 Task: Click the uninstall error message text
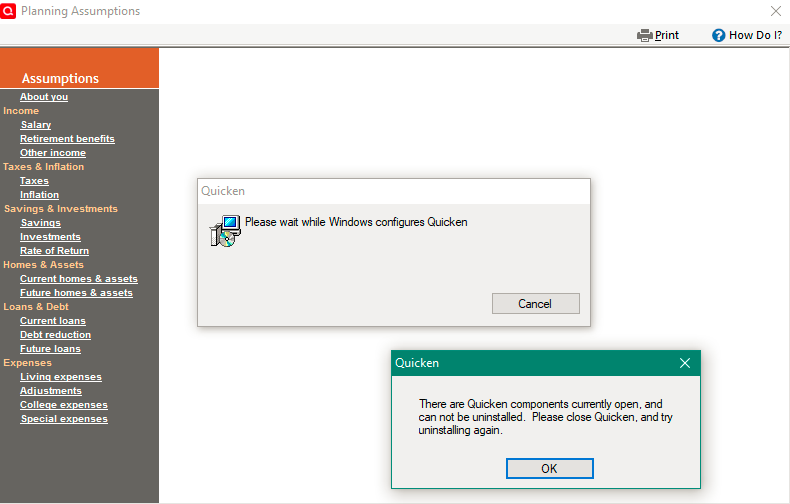[x=546, y=417]
